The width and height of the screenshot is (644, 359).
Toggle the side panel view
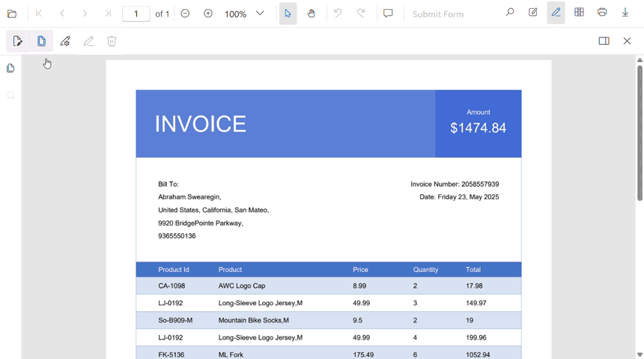[604, 41]
